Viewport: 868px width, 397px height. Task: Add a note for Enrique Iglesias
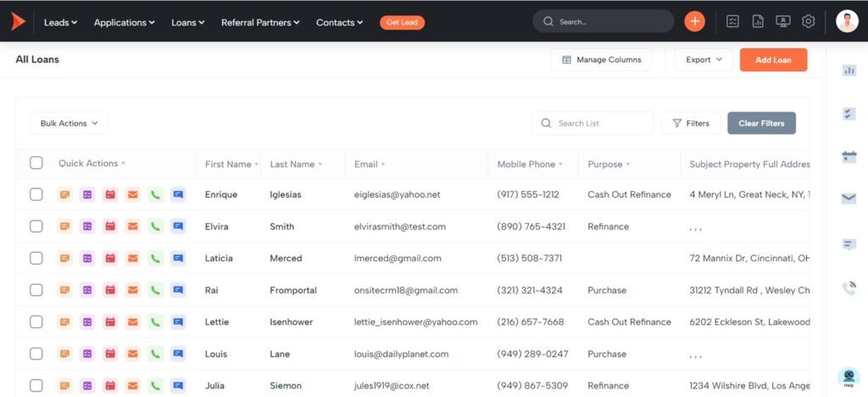[64, 194]
